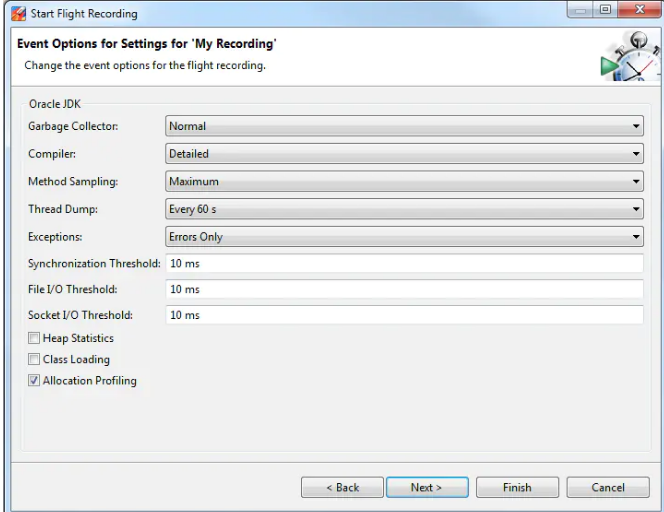The height and width of the screenshot is (512, 664).
Task: Uncheck the Allocation Profiling checkbox
Action: click(x=34, y=380)
